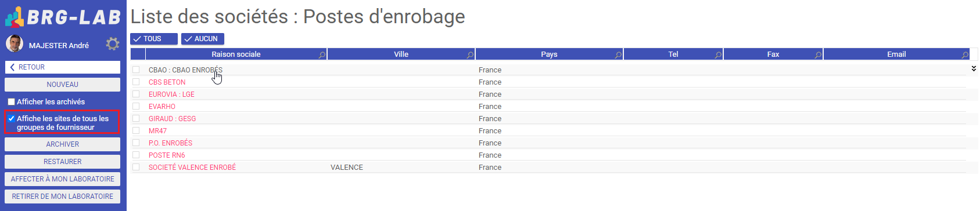Open settings gear next to MAJESTER André

(113, 44)
